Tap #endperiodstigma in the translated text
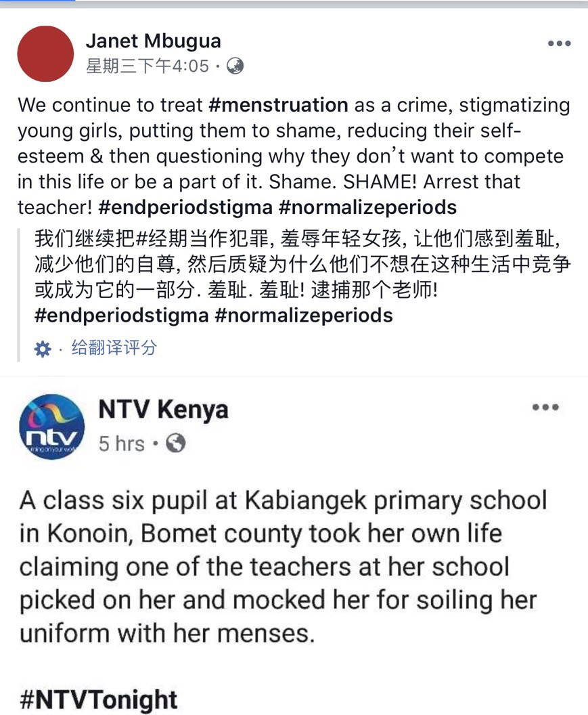The width and height of the screenshot is (588, 715). (121, 316)
